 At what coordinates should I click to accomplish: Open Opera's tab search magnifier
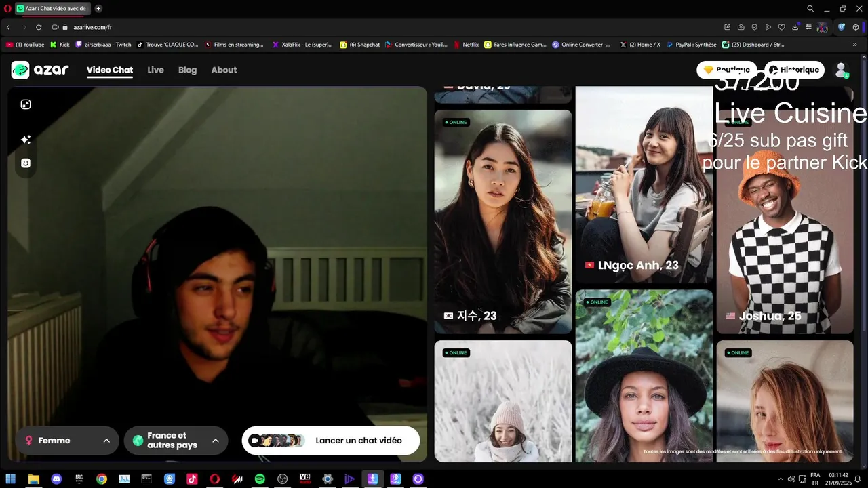click(810, 9)
